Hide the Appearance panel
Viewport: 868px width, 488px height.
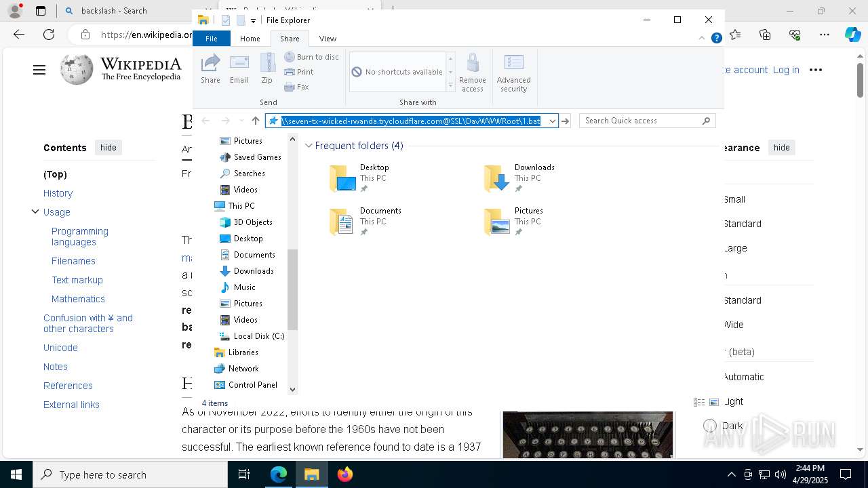click(x=781, y=147)
